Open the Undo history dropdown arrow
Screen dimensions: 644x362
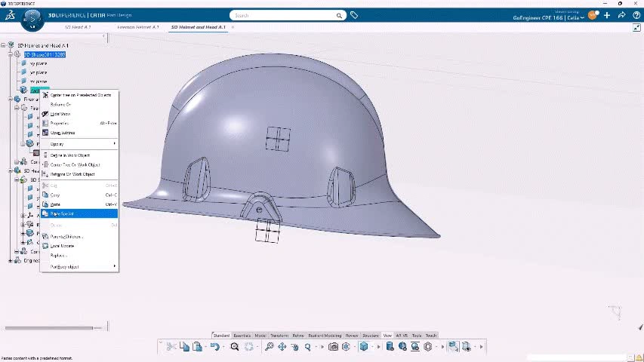(x=223, y=347)
